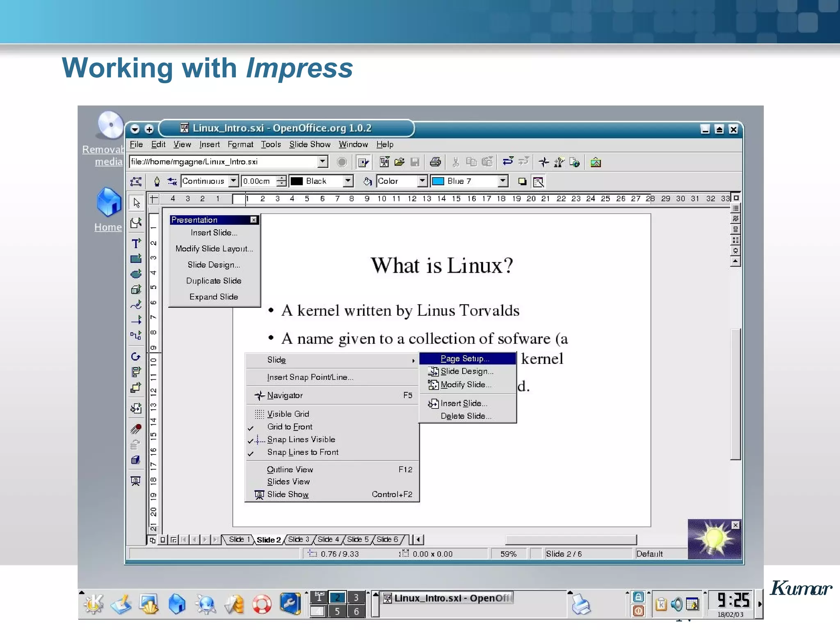
Task: Open the fill type Color dropdown
Action: click(x=422, y=181)
